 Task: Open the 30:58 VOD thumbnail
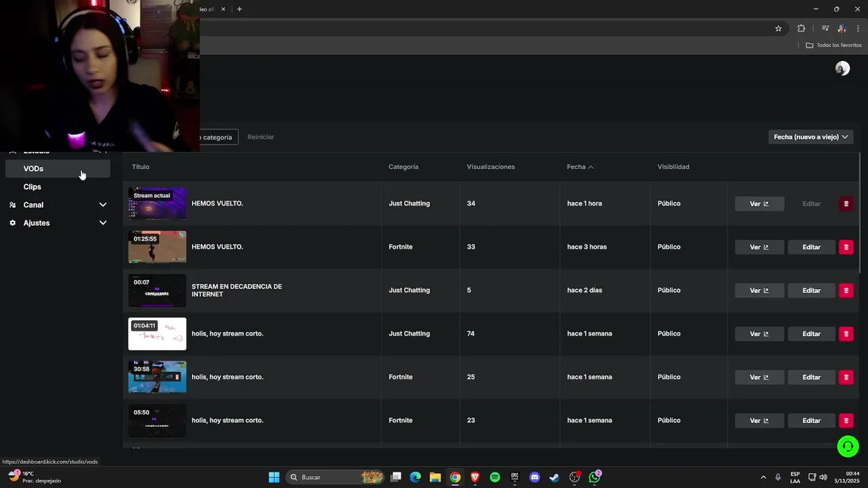(157, 377)
